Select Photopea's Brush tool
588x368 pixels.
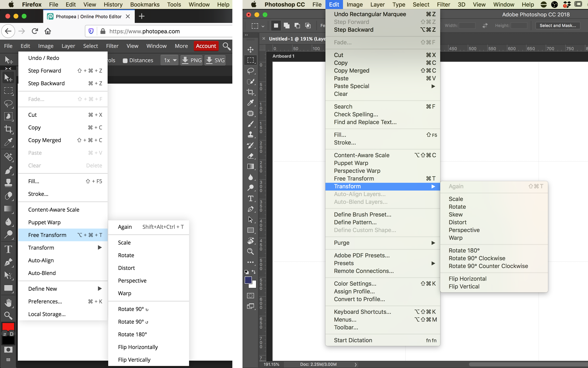tap(8, 170)
